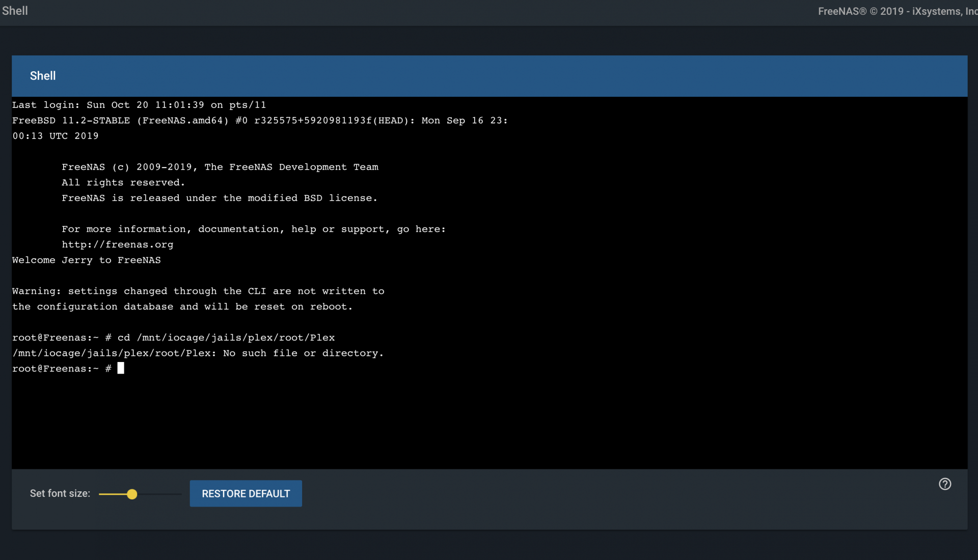Click the http://freenas.org URL text
The height and width of the screenshot is (560, 978).
point(118,244)
